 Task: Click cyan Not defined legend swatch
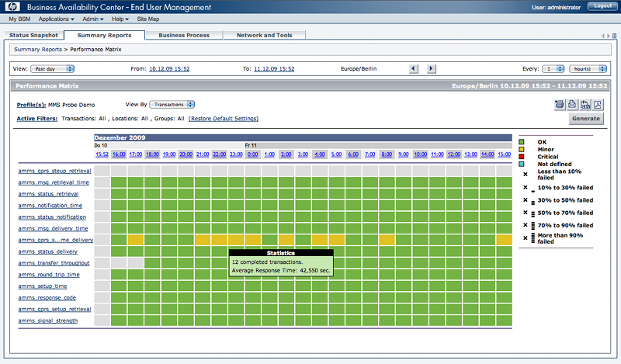[522, 164]
